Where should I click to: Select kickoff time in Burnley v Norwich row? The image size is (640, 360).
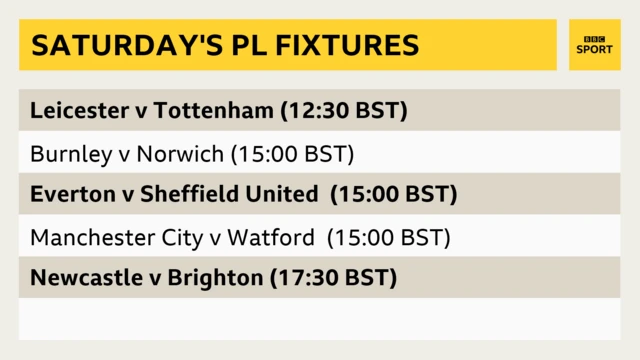[293, 154]
